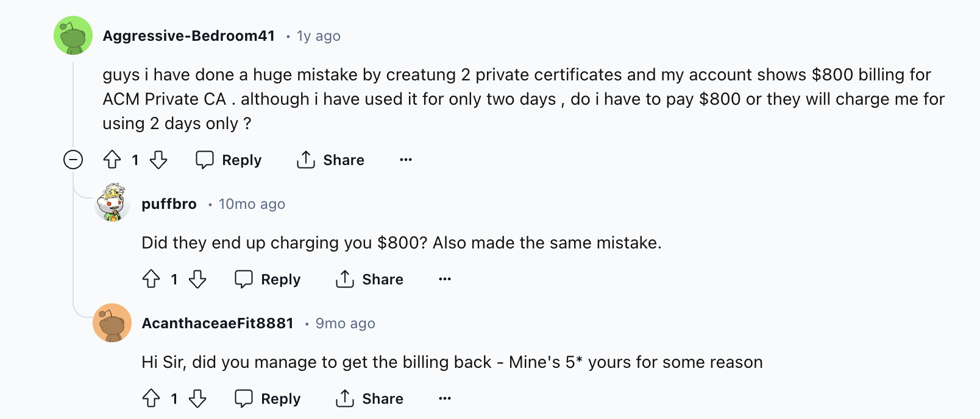Downvote AcanthaceaeFit8881's comment
Image resolution: width=980 pixels, height=419 pixels.
tap(197, 399)
